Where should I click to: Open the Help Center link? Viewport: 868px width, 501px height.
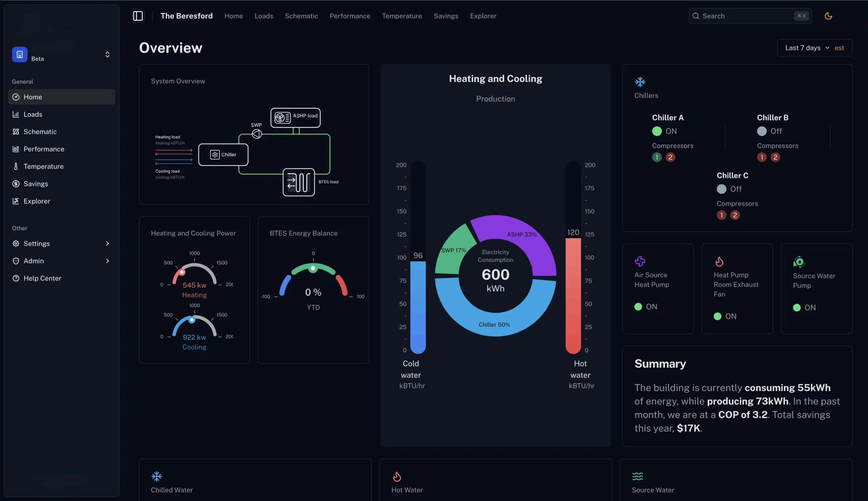coord(42,278)
